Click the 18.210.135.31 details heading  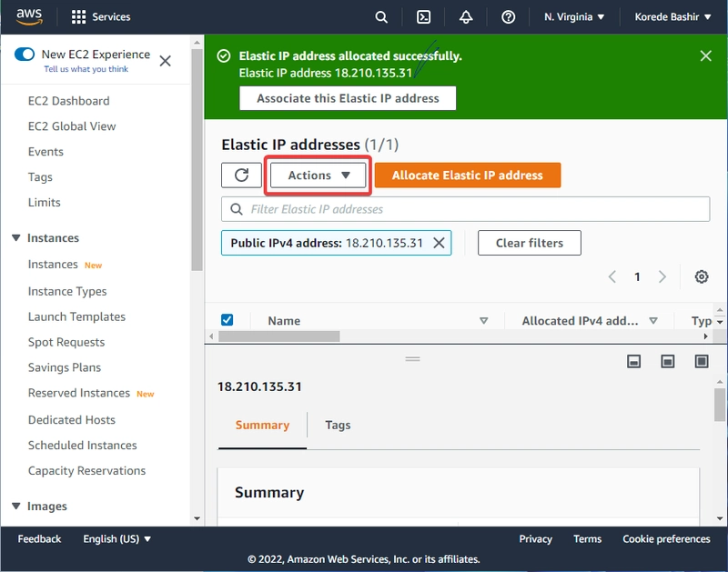[x=259, y=386]
